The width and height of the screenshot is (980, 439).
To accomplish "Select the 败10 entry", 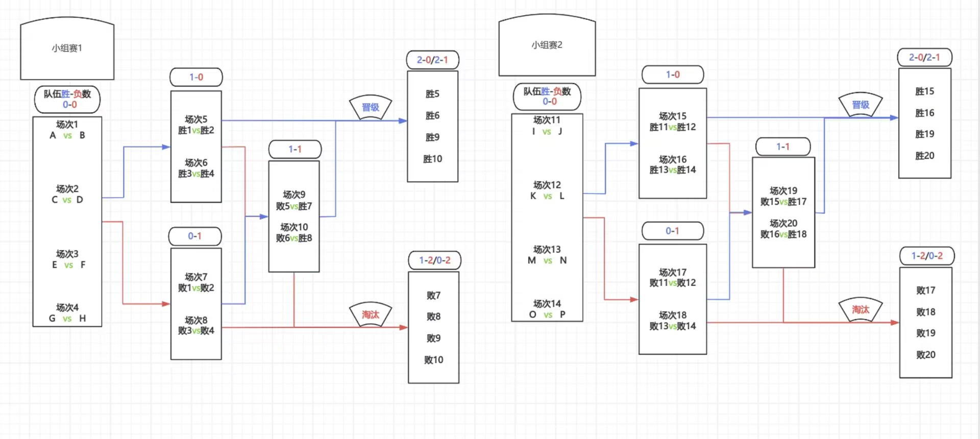I will tap(433, 360).
